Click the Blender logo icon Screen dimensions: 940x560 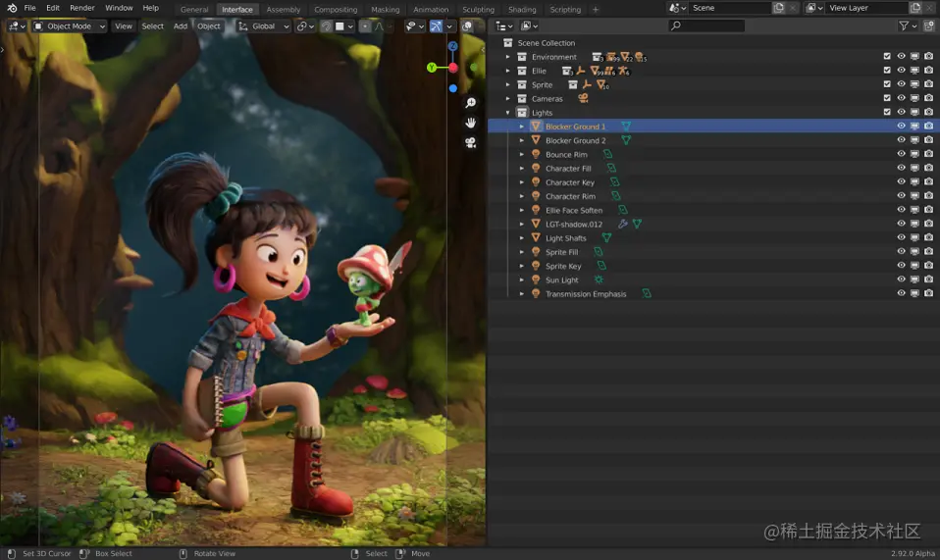point(12,9)
